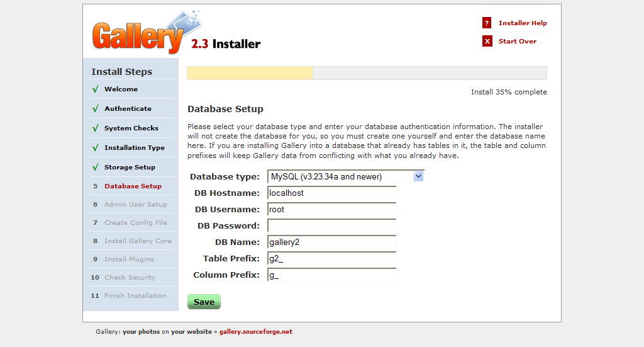The image size is (644, 347).
Task: Click the Admin User Setup step
Action: coord(136,204)
